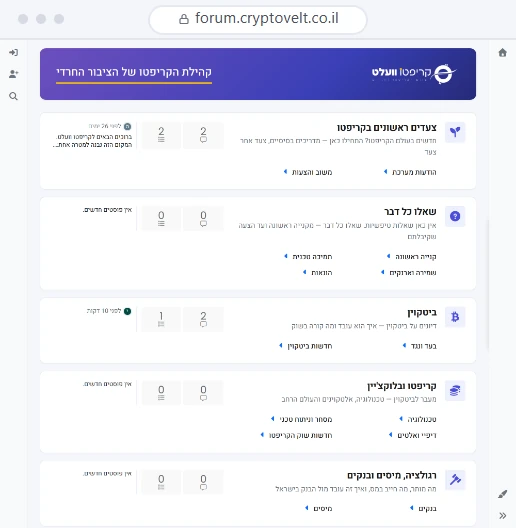Screen dimensions: 516x528
Task: Open latest post ברוכים הבאים preview
Action: pos(92,141)
